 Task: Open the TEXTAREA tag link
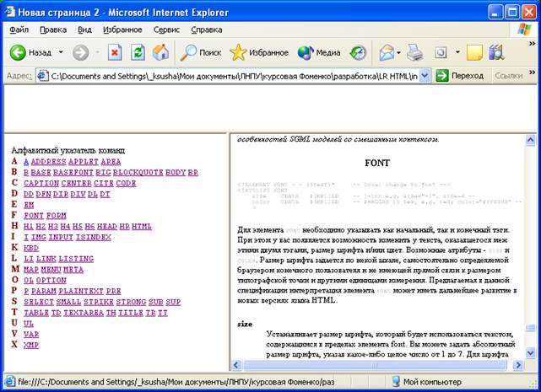[84, 313]
